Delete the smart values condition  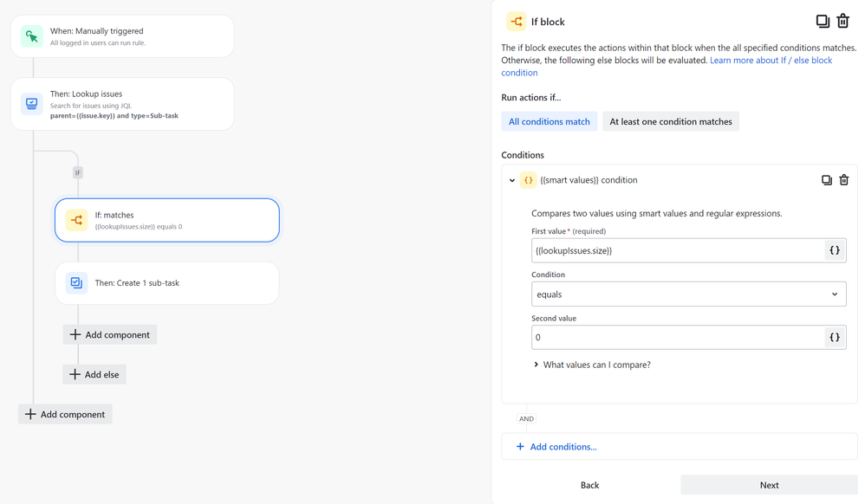843,180
